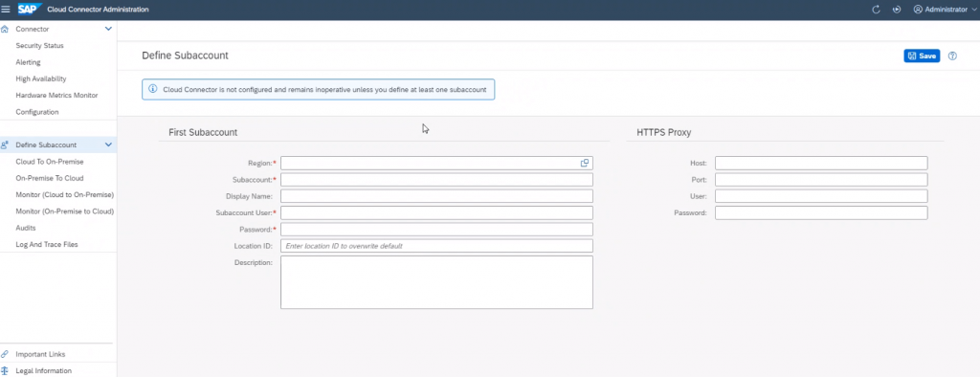Open the Administrator user dropdown
This screenshot has width=980, height=377.
945,10
